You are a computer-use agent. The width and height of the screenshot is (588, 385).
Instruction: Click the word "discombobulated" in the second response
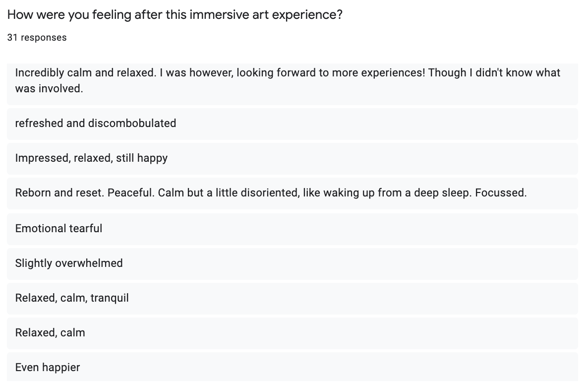[x=132, y=123]
